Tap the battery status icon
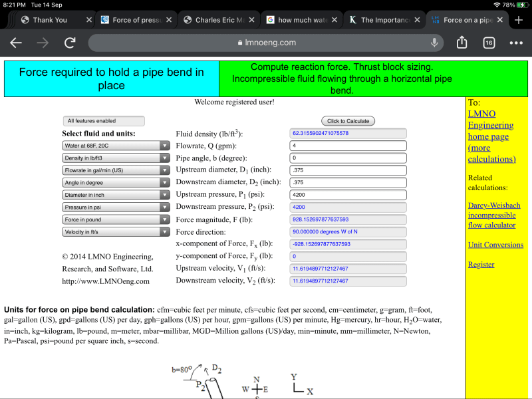The image size is (532, 399). [x=522, y=5]
